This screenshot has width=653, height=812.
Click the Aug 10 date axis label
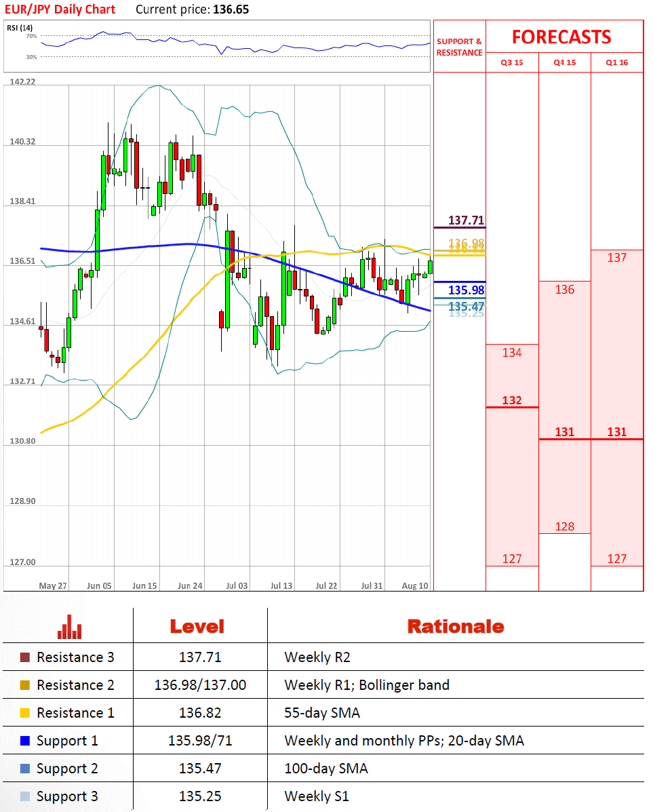pyautogui.click(x=415, y=585)
